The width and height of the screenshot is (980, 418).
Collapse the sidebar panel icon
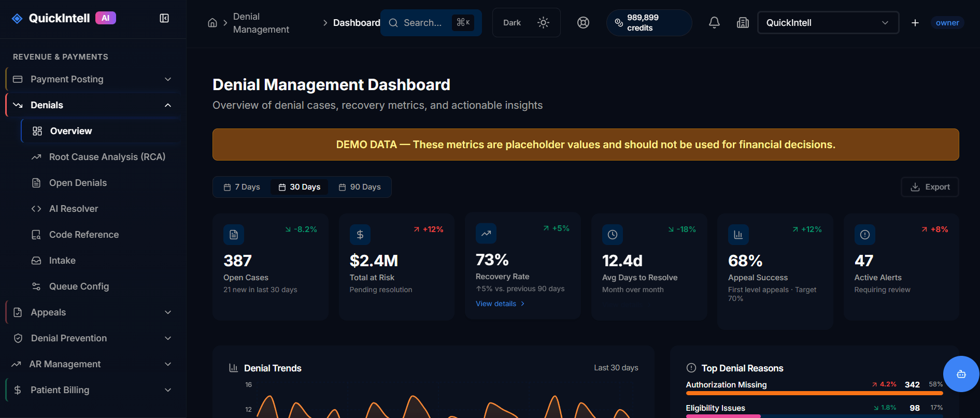164,19
